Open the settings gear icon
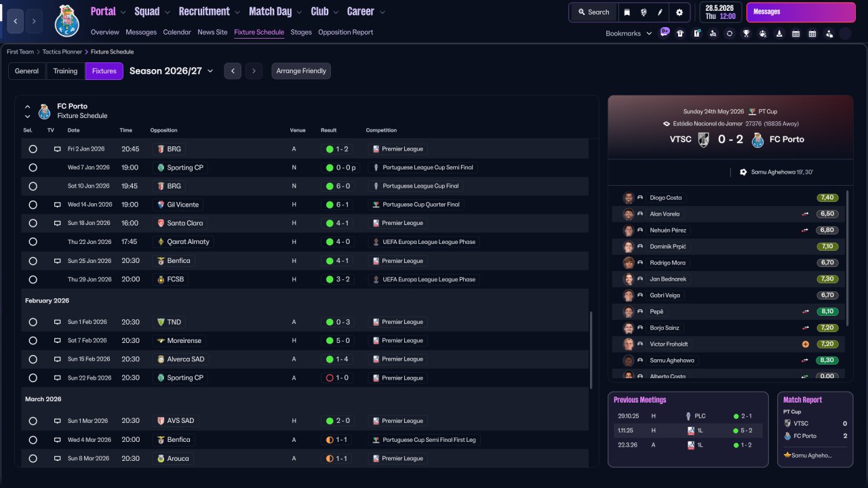 point(679,12)
